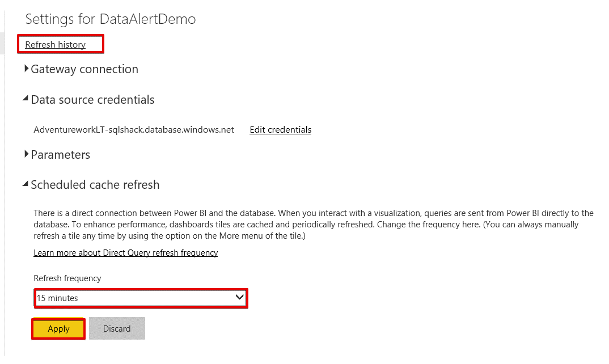Click the Refresh frequency field label

coord(67,278)
